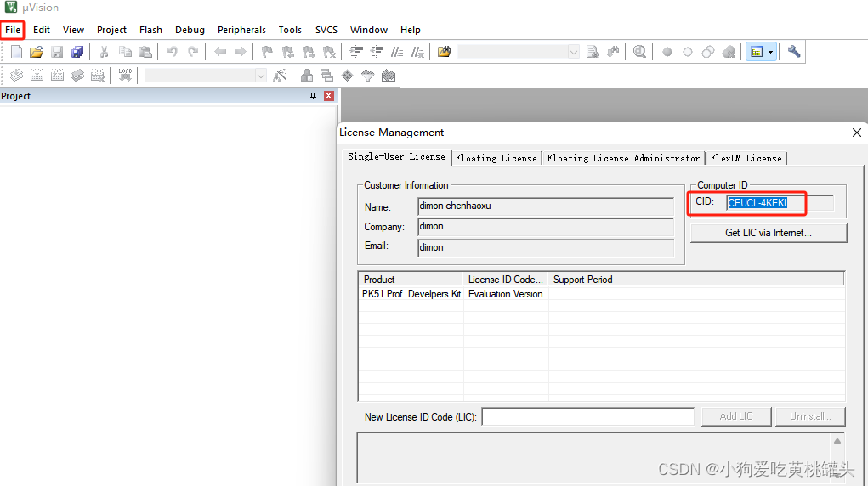868x486 pixels.
Task: Click Get LIC via Internet button
Action: point(769,233)
